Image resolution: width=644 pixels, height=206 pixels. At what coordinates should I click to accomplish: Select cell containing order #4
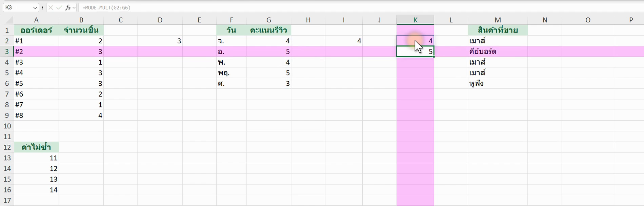[x=36, y=73]
